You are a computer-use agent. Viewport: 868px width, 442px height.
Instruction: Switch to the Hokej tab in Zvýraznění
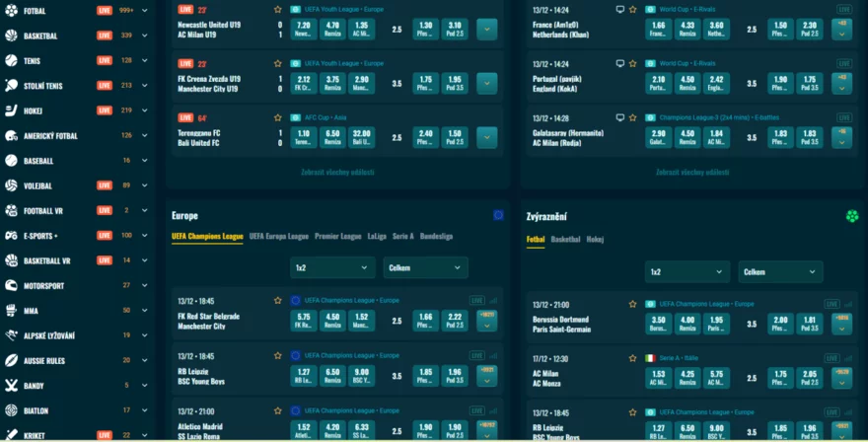coord(595,240)
